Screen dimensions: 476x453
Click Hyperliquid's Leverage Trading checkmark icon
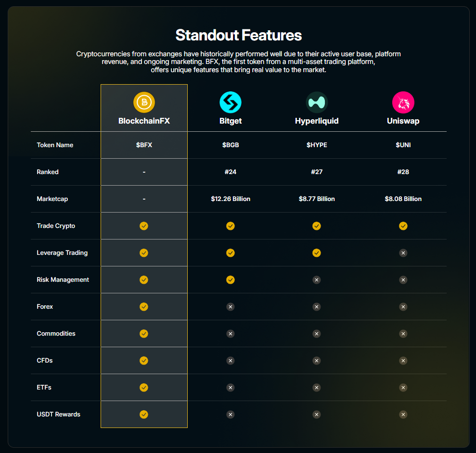click(x=317, y=252)
